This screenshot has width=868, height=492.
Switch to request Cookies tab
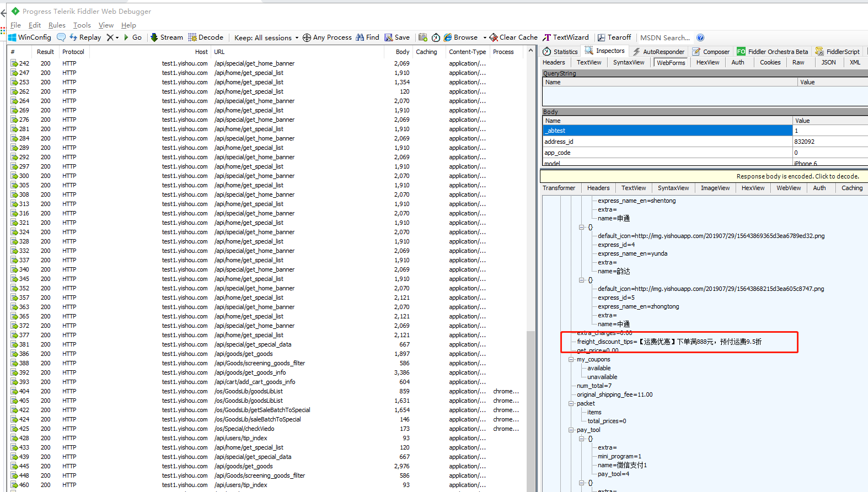770,62
